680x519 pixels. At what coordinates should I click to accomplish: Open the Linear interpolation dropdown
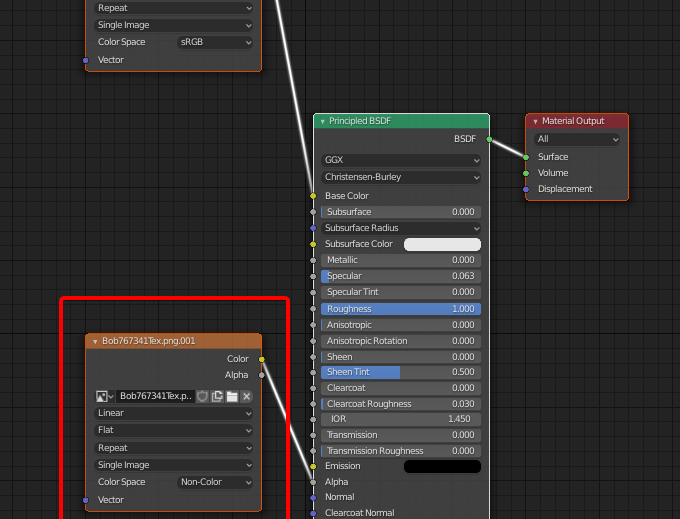173,413
